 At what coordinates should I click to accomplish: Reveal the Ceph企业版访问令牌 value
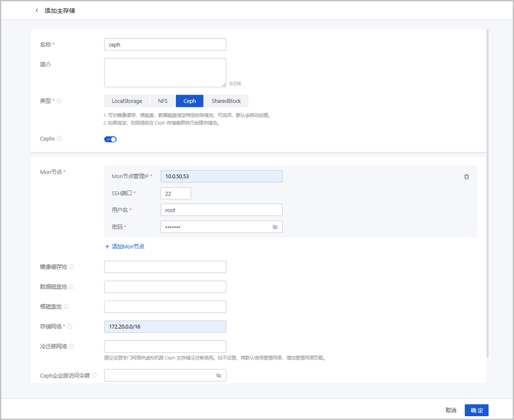[x=218, y=375]
